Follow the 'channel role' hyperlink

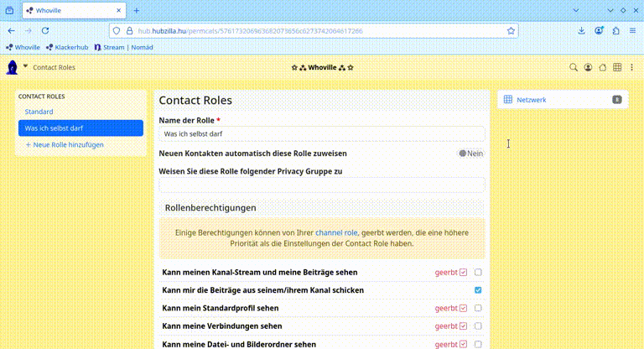tap(336, 232)
